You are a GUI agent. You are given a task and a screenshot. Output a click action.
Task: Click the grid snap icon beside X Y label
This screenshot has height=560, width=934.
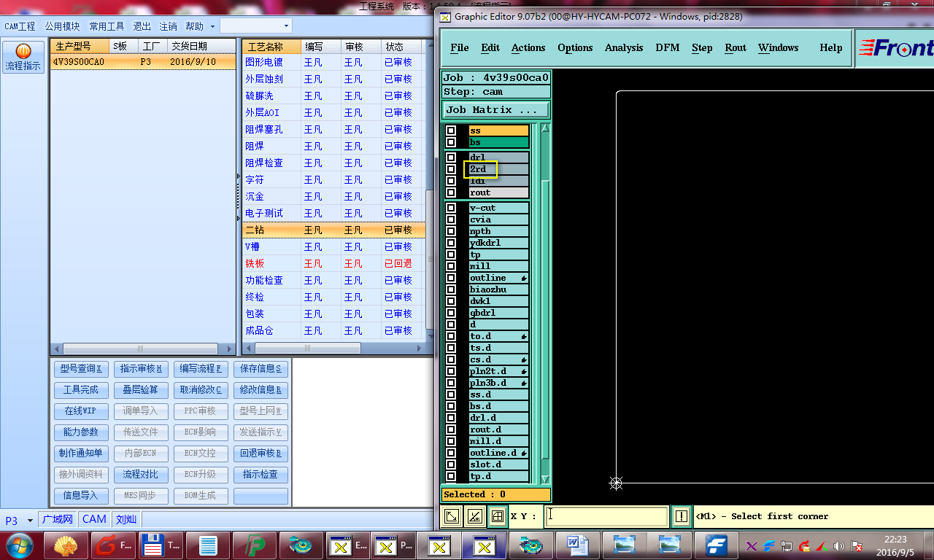coord(498,516)
